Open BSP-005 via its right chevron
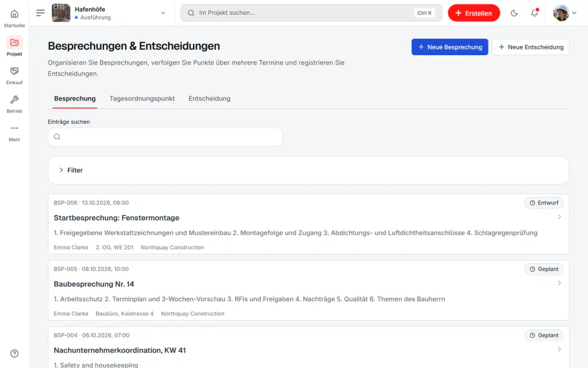Screen dimensions: 588x368 click(x=559, y=283)
